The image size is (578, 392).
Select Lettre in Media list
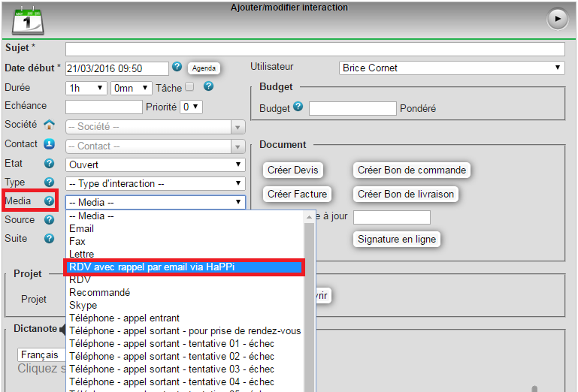(185, 255)
